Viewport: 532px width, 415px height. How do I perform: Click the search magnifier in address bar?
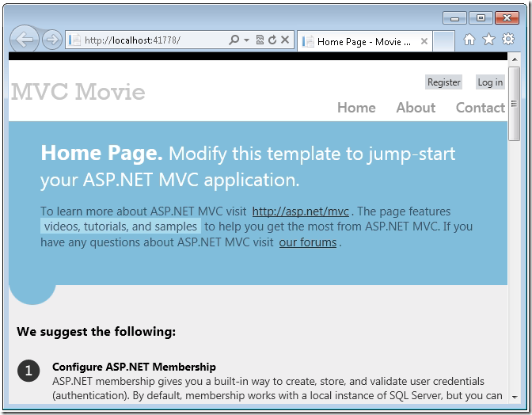(234, 40)
